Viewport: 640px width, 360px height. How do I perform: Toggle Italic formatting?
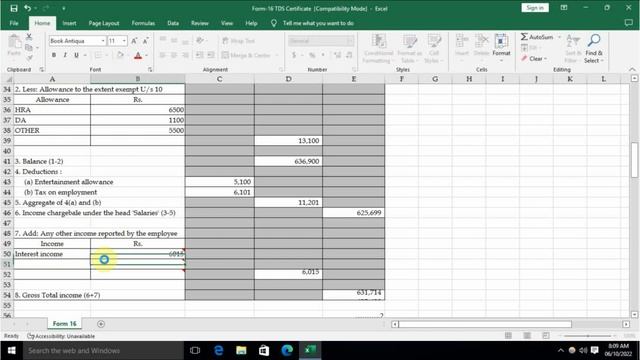tap(65, 55)
